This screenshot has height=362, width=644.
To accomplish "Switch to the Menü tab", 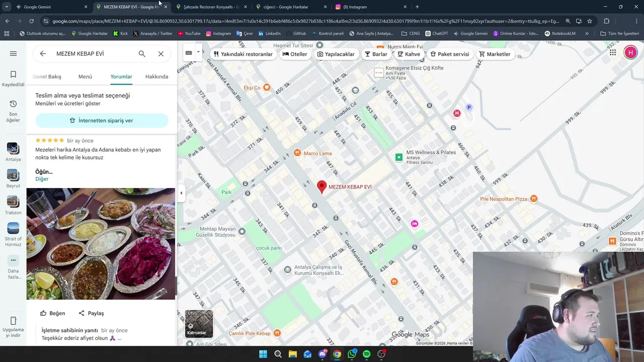I will click(x=85, y=76).
